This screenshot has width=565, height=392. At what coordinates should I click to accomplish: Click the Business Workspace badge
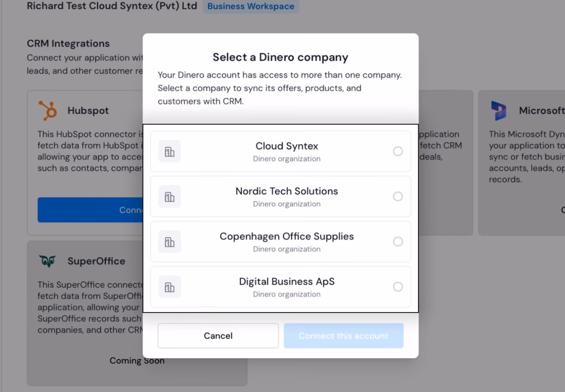pyautogui.click(x=251, y=6)
